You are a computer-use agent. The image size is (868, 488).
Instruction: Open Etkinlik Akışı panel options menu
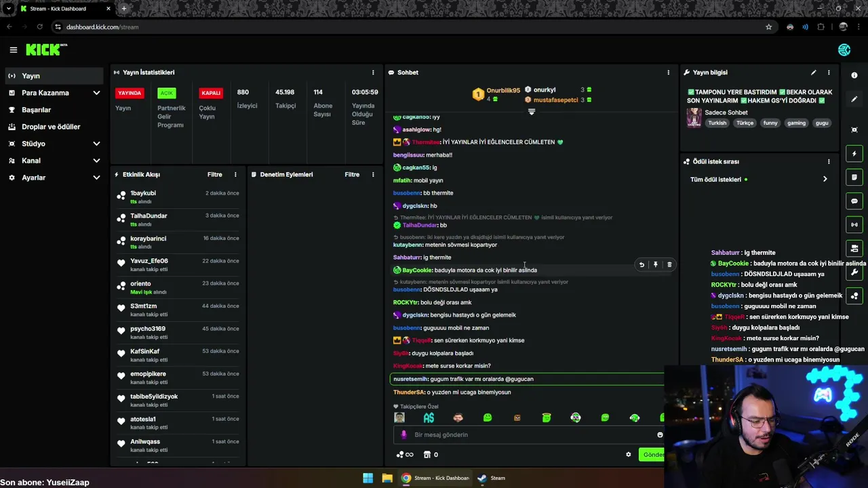[x=235, y=174]
